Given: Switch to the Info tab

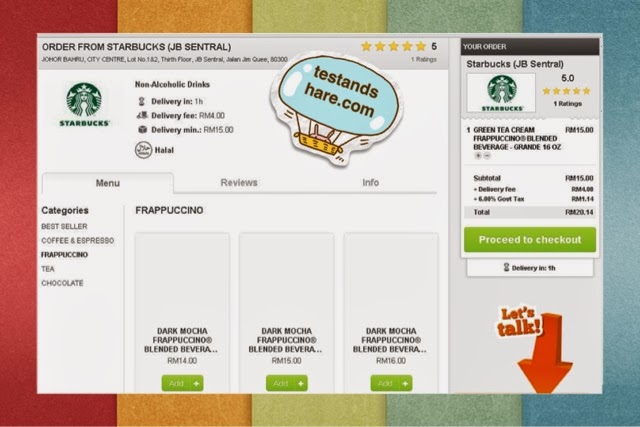Looking at the screenshot, I should coord(370,182).
